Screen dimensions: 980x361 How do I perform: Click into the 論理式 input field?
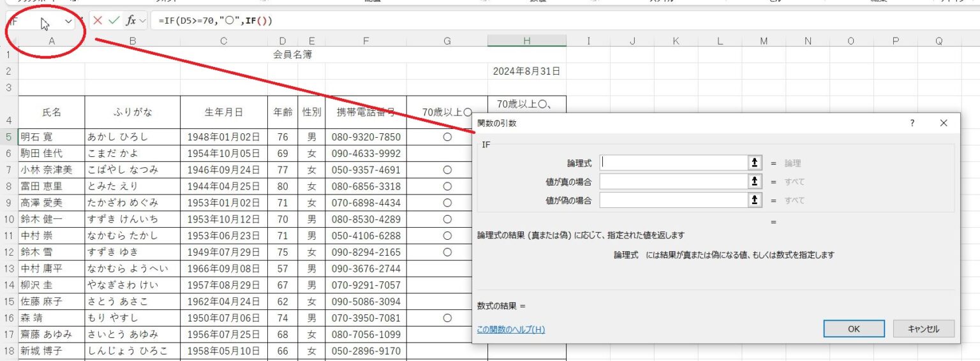tap(673, 163)
